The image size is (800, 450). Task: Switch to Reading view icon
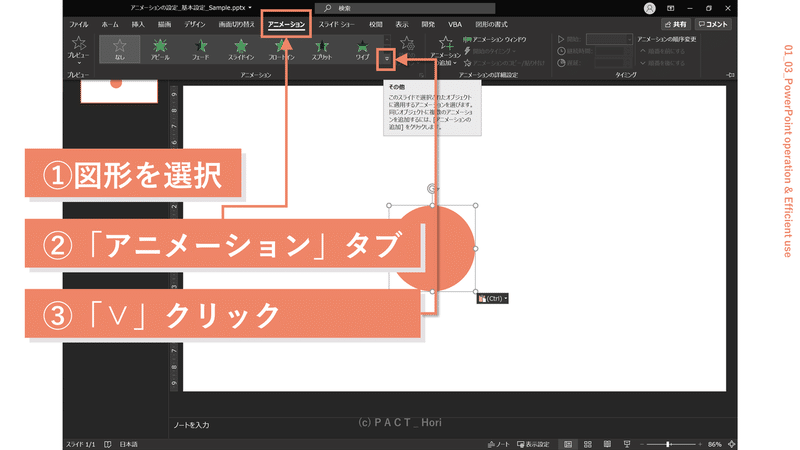tap(607, 444)
